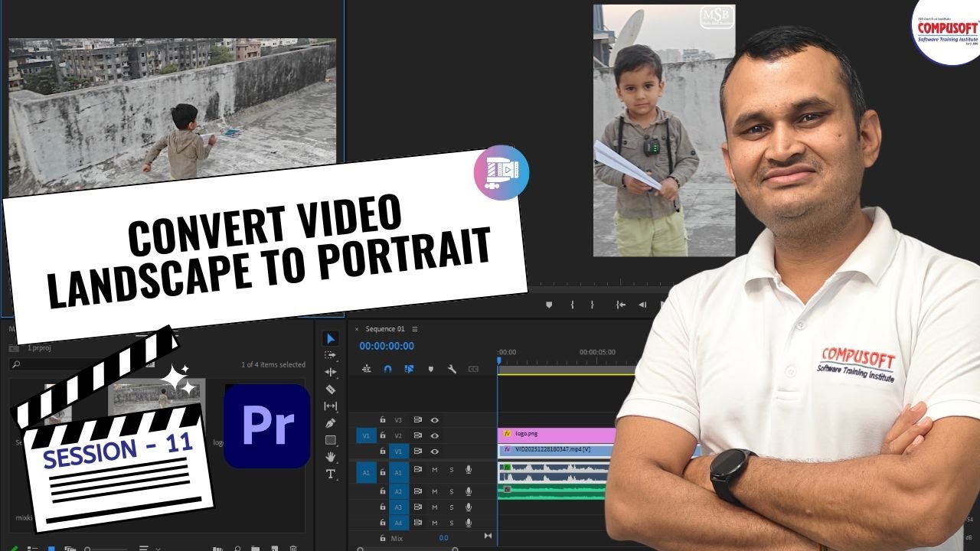Image resolution: width=980 pixels, height=551 pixels.
Task: Select the Selection tool arrow
Action: click(331, 338)
